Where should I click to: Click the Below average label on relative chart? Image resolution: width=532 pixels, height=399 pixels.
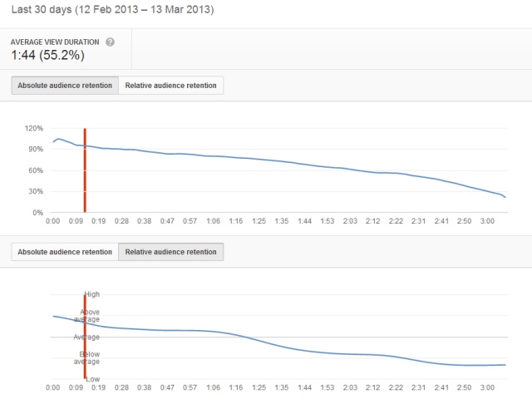point(89,358)
